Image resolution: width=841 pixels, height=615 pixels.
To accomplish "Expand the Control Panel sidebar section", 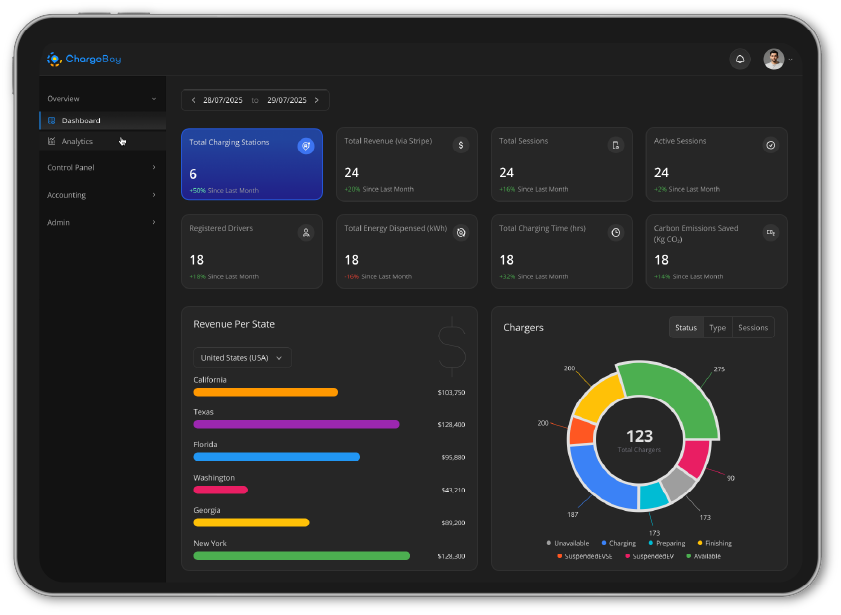I will tap(101, 167).
